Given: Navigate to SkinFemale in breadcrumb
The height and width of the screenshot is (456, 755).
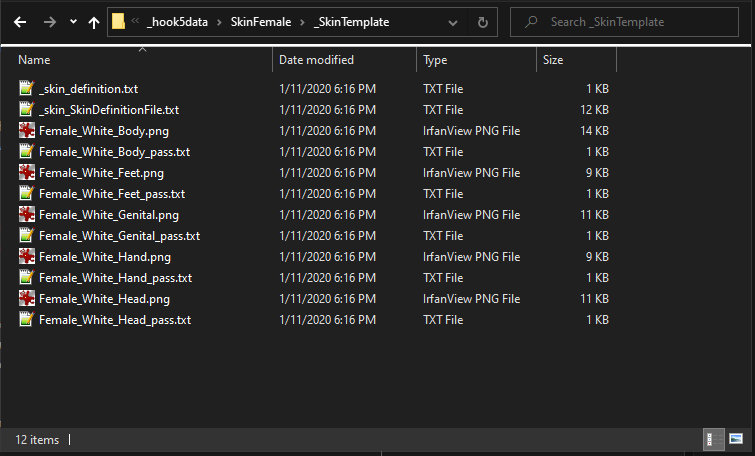Looking at the screenshot, I should [260, 22].
